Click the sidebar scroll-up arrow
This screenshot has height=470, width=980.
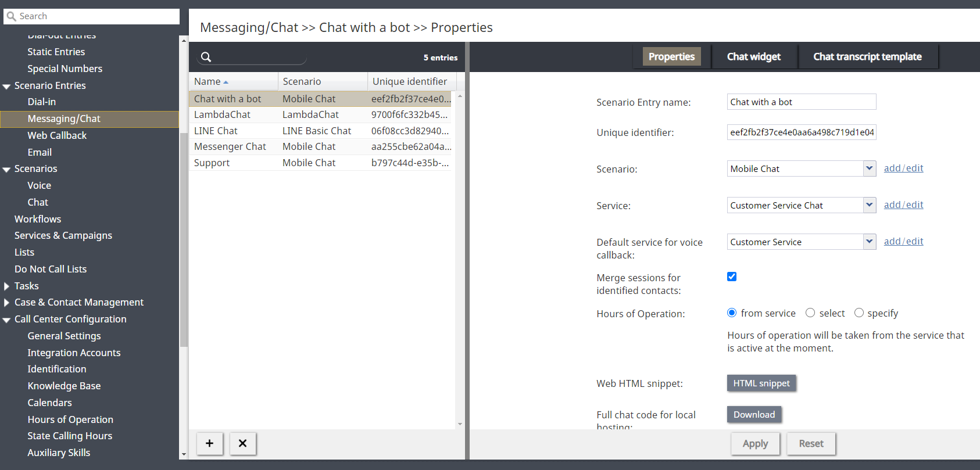184,41
